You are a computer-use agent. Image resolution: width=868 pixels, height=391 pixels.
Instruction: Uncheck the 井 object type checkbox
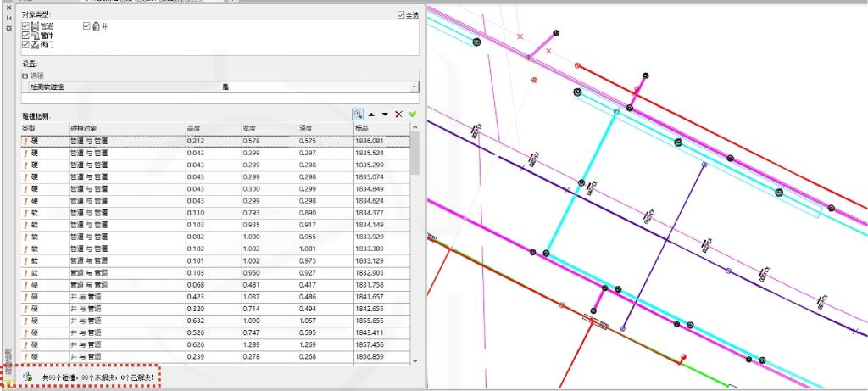(x=86, y=26)
